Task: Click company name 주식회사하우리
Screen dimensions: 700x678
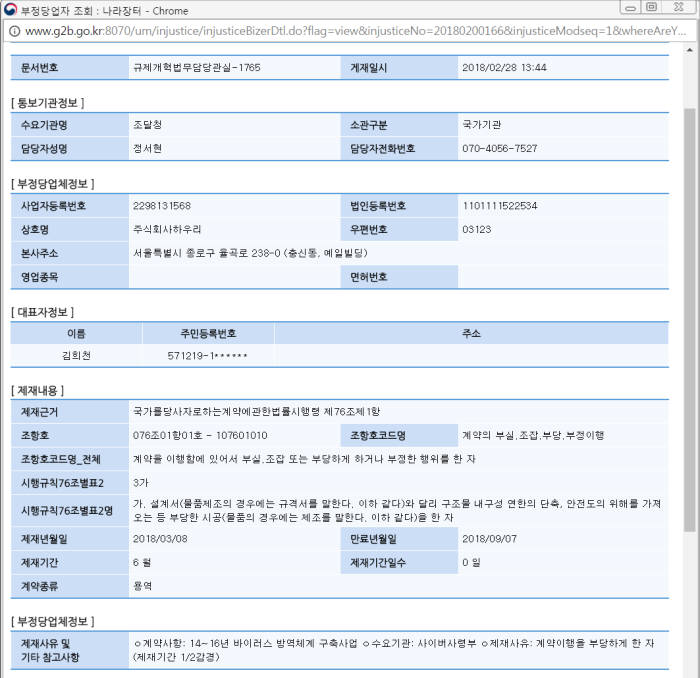Action: click(167, 229)
